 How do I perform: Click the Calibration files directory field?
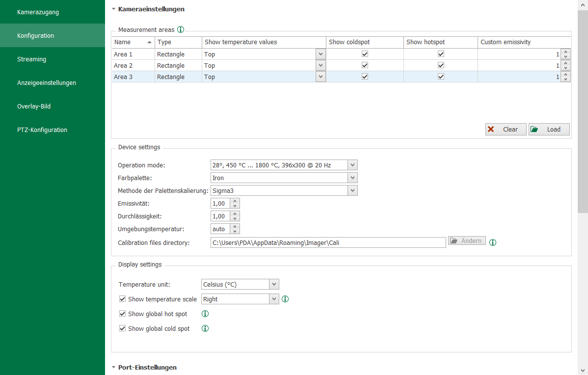(x=328, y=242)
